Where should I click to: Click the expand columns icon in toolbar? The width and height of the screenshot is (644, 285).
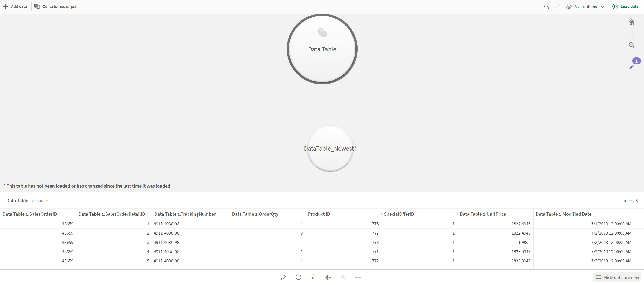[x=329, y=277]
